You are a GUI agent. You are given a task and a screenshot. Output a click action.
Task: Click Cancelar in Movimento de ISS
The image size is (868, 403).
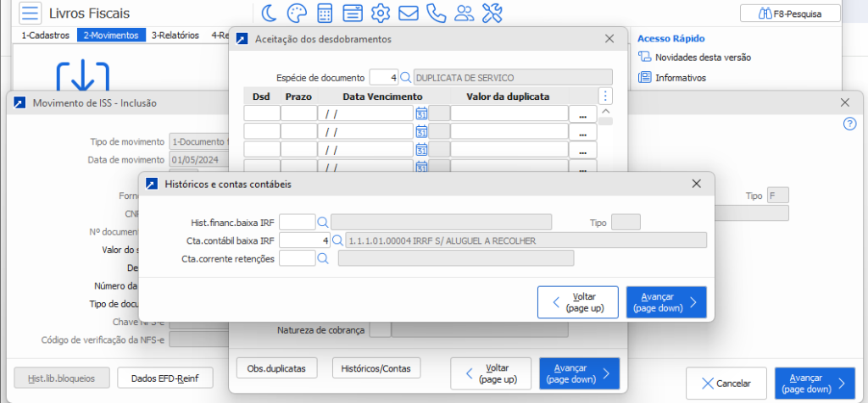tap(726, 383)
